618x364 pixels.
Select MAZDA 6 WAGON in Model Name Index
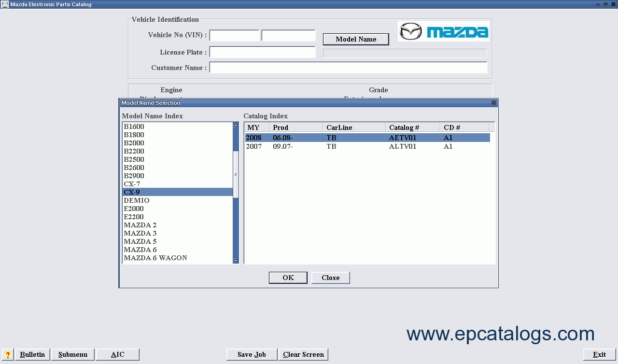[178, 258]
